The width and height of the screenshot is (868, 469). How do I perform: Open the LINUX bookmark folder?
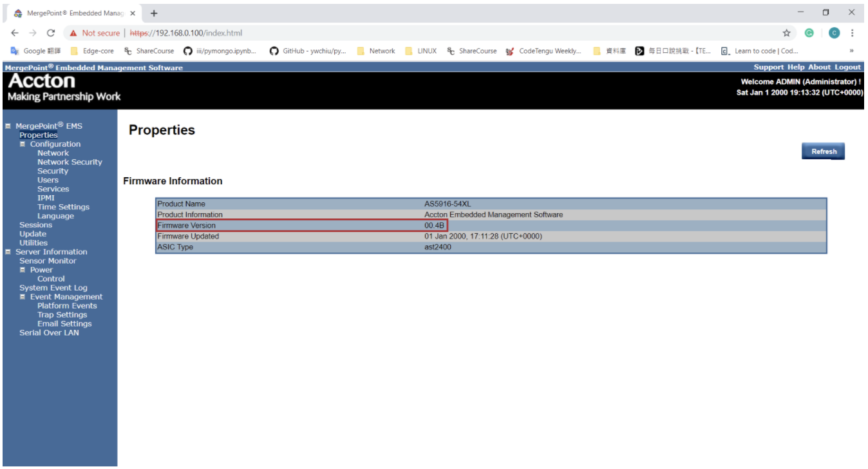(421, 51)
